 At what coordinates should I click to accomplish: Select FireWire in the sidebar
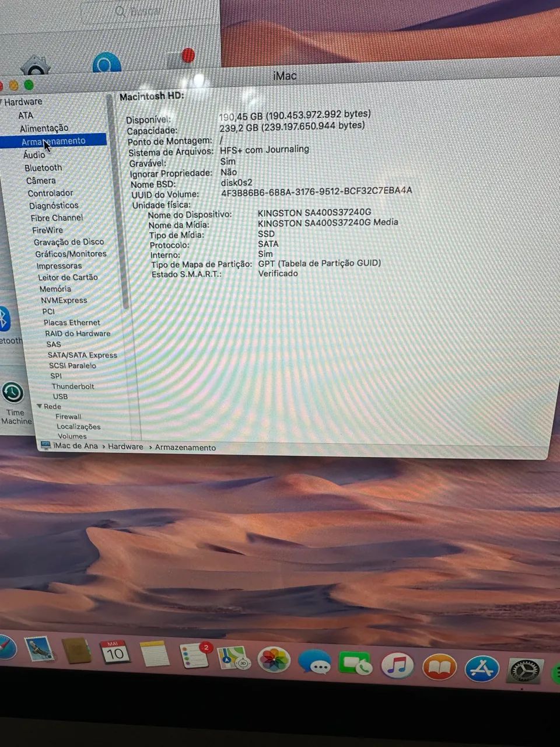[47, 230]
